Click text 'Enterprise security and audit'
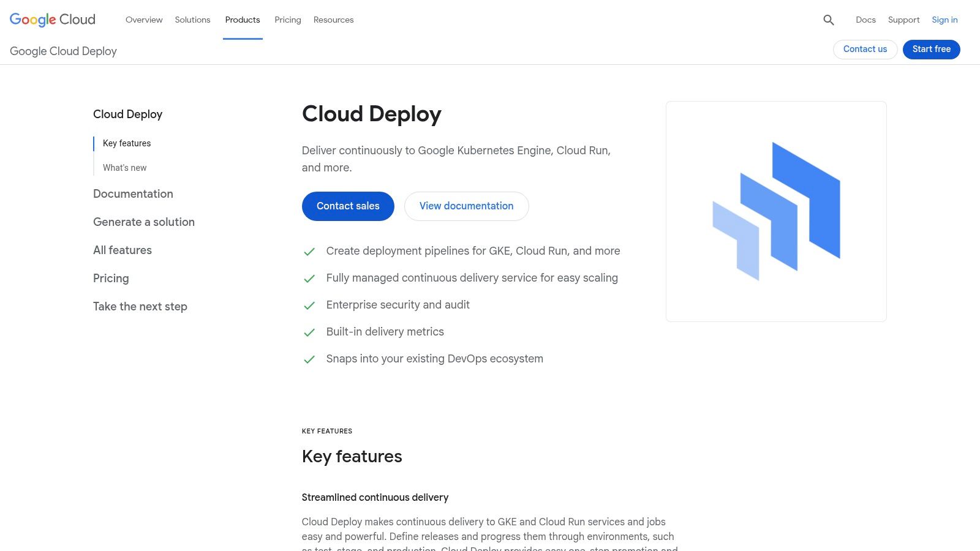This screenshot has width=980, height=551. (x=398, y=305)
